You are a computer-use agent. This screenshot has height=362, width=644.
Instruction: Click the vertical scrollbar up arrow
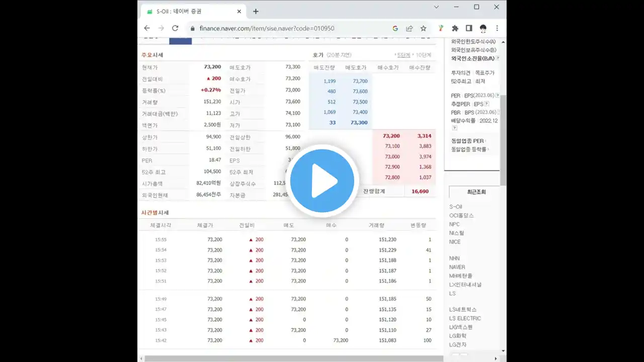pyautogui.click(x=503, y=42)
